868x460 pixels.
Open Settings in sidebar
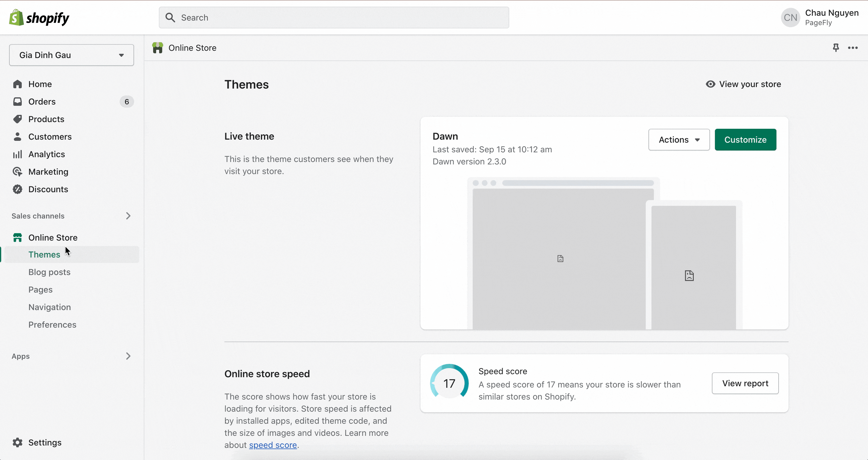tap(45, 442)
